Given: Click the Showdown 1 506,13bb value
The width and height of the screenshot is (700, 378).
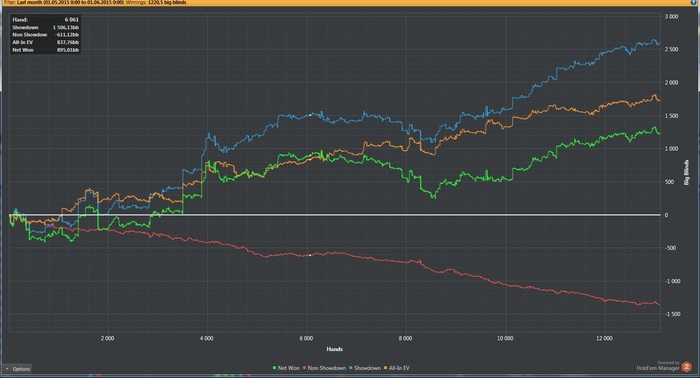Looking at the screenshot, I should pos(66,27).
